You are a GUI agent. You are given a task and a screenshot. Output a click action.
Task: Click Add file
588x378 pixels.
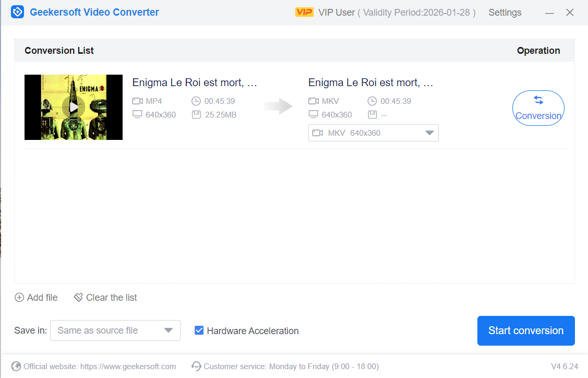click(36, 297)
